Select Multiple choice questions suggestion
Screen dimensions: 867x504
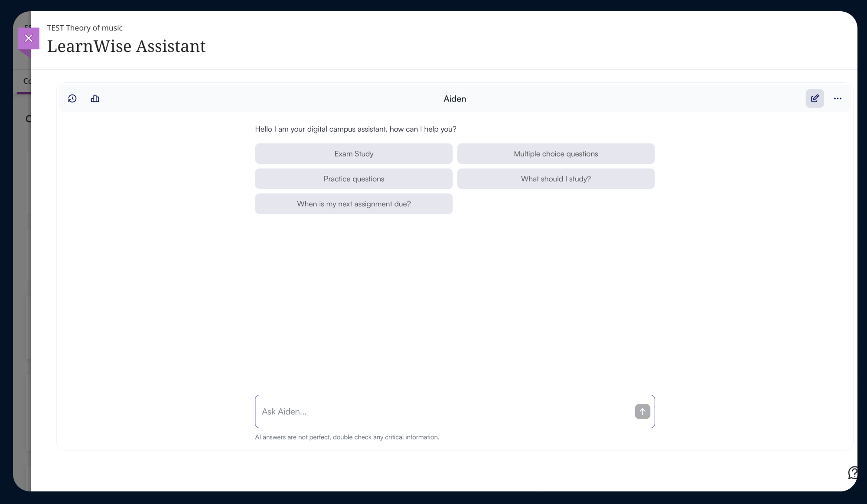556,154
